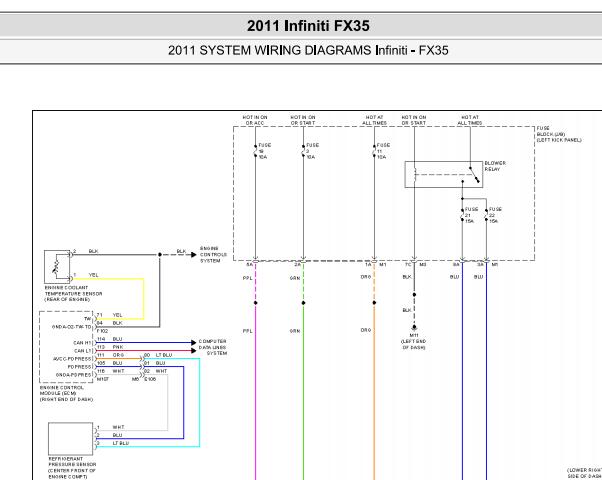Image resolution: width=602 pixels, height=480 pixels.
Task: Click the Fuse 11 10A symbol
Action: 374,151
